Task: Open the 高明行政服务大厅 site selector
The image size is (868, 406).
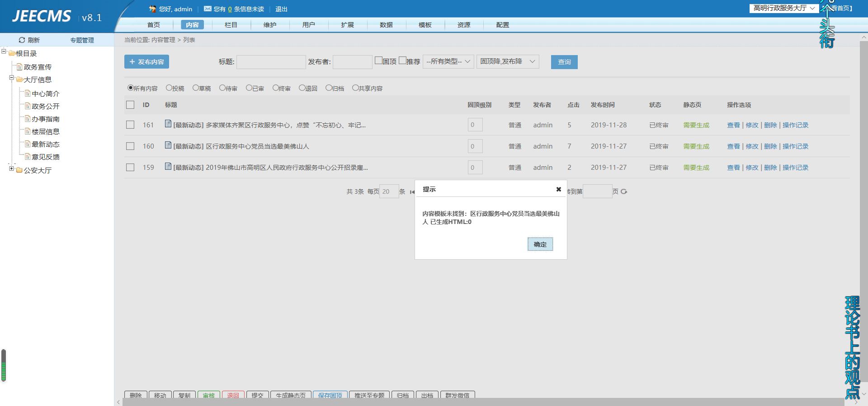Action: click(783, 8)
